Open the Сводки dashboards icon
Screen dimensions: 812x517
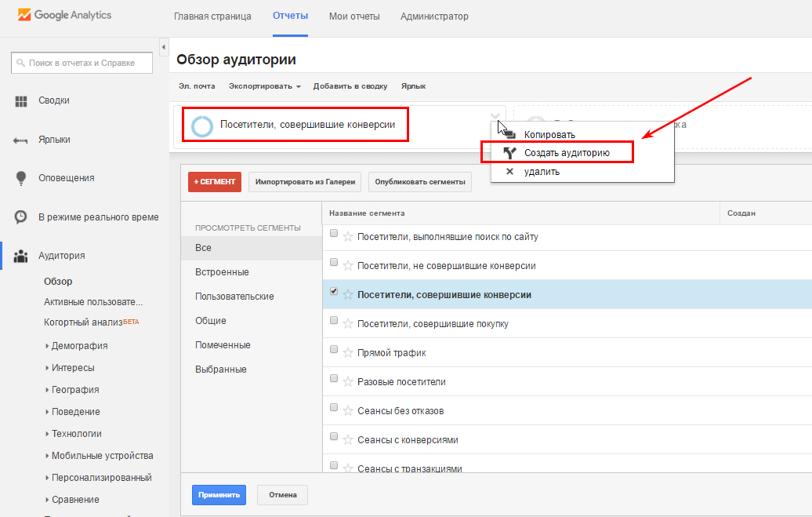point(21,101)
